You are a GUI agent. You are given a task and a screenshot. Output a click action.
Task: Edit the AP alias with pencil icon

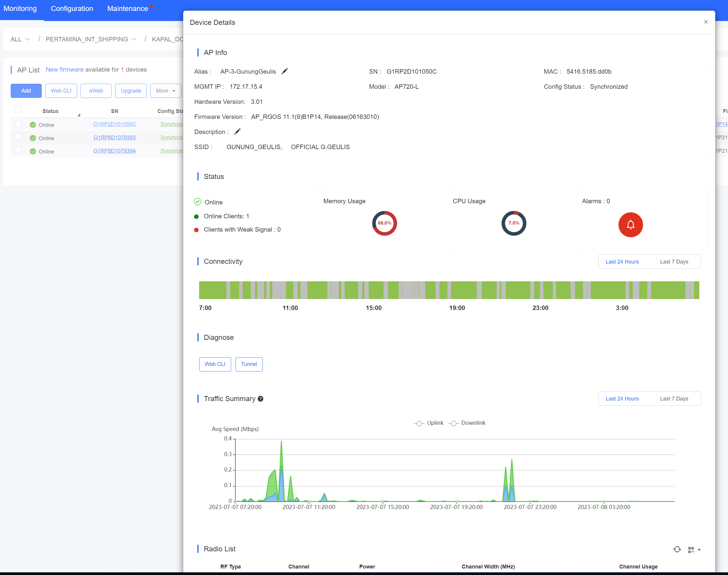point(285,71)
